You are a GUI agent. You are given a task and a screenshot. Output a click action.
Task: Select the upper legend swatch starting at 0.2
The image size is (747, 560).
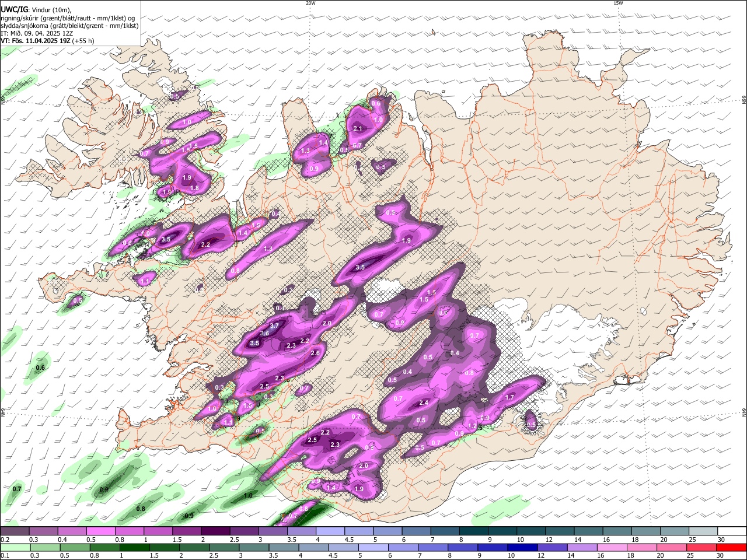point(15,531)
